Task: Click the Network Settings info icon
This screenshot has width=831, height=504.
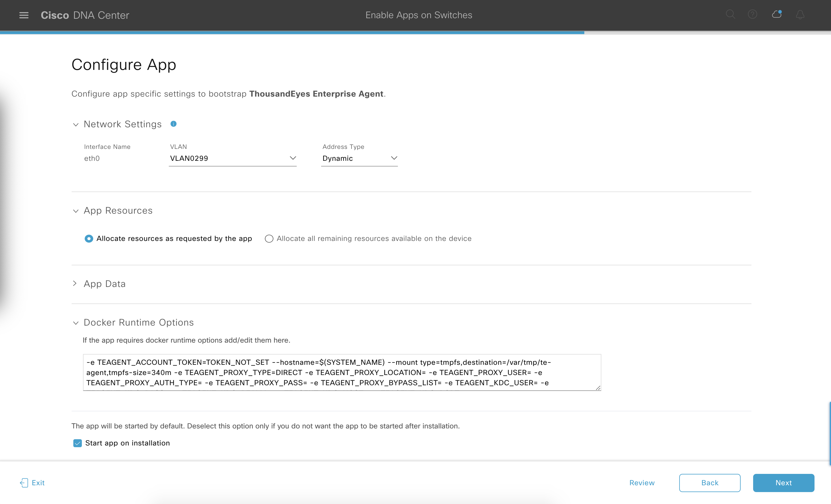Action: click(x=173, y=124)
